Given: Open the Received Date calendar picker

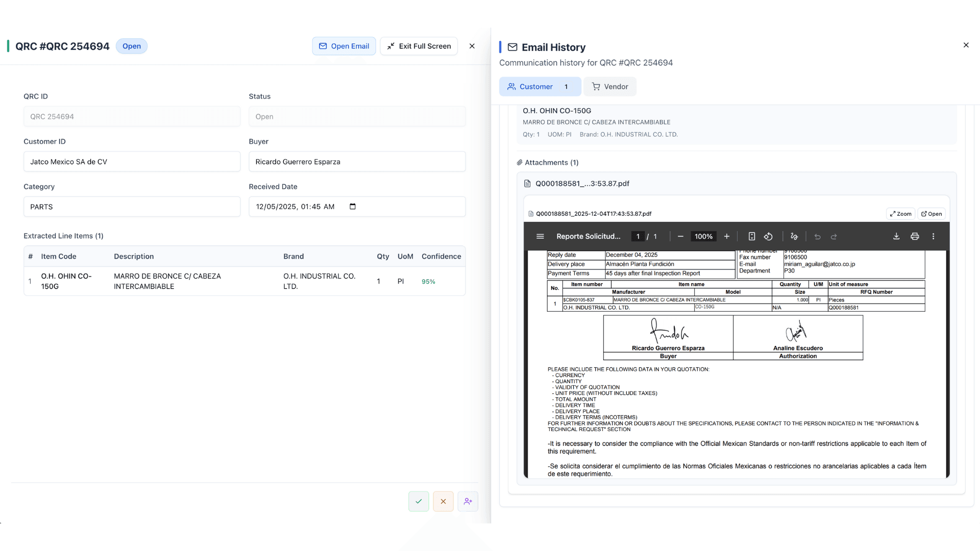Looking at the screenshot, I should pyautogui.click(x=352, y=207).
